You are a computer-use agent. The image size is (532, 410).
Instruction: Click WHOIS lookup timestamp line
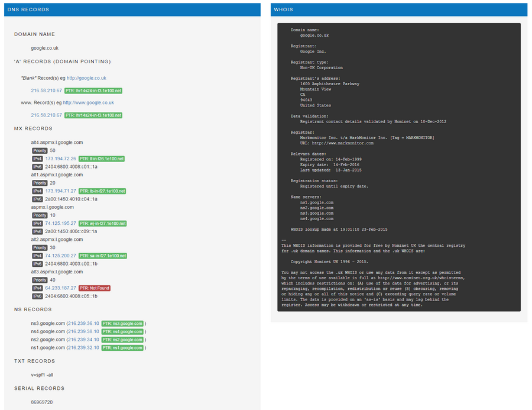(339, 230)
